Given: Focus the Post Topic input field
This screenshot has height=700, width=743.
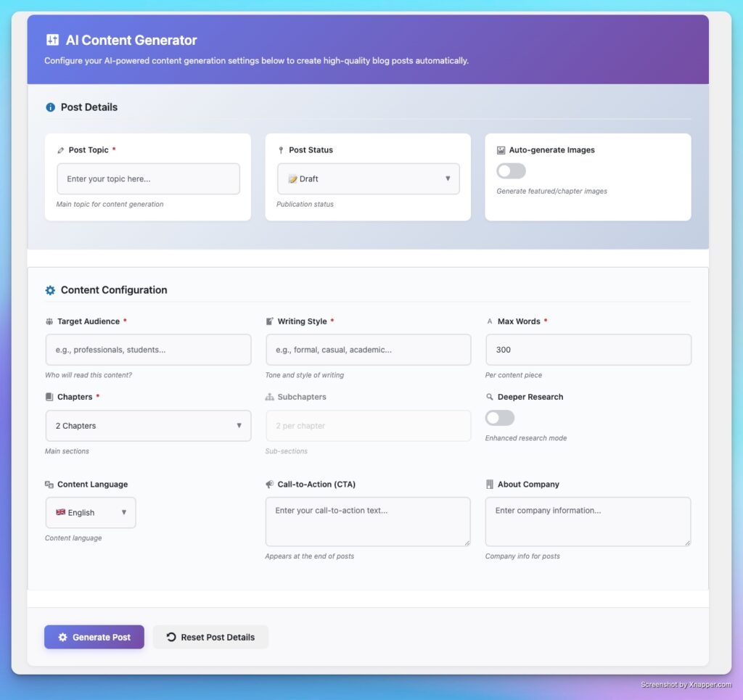Looking at the screenshot, I should [148, 179].
